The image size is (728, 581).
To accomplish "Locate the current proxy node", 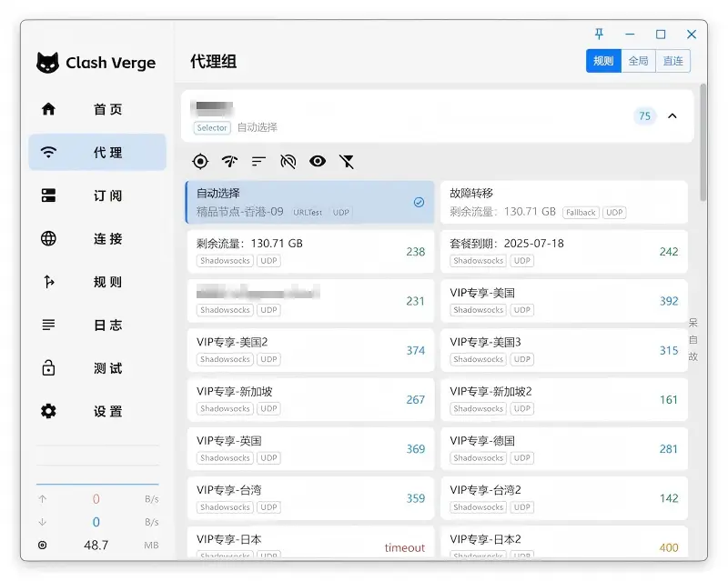I will click(x=200, y=162).
